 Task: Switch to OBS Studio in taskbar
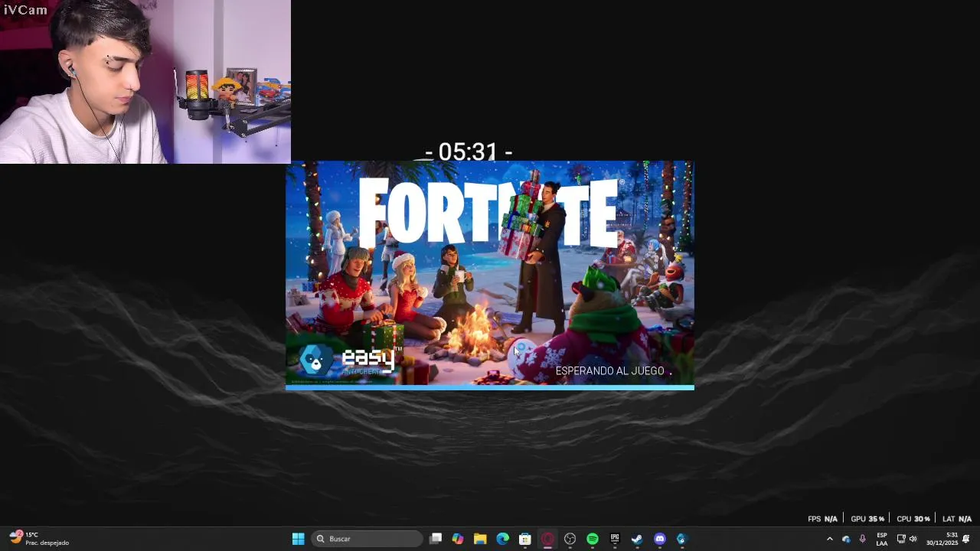click(570, 539)
